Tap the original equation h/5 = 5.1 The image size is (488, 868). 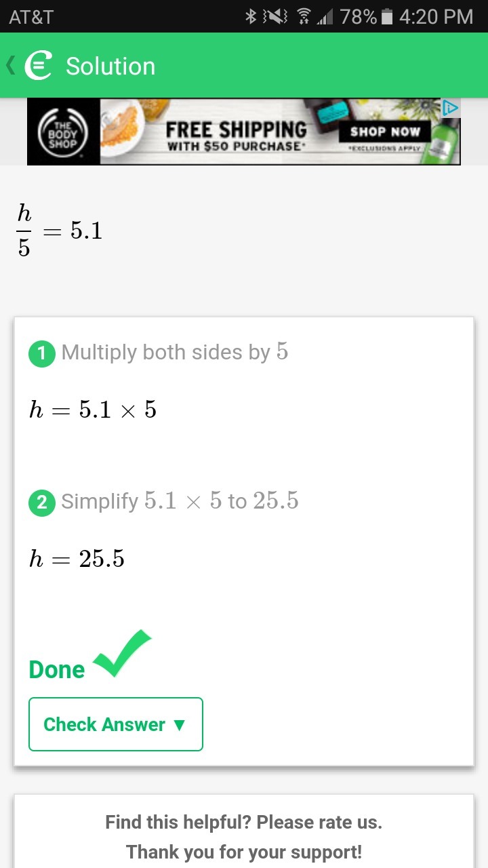pos(60,231)
